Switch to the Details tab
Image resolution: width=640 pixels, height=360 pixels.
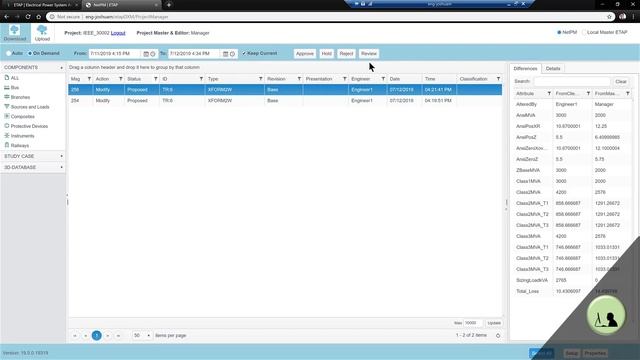tap(553, 69)
